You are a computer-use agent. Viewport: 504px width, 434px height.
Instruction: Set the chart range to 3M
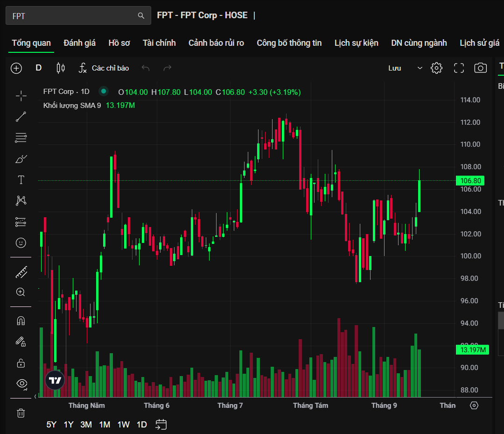click(x=86, y=425)
